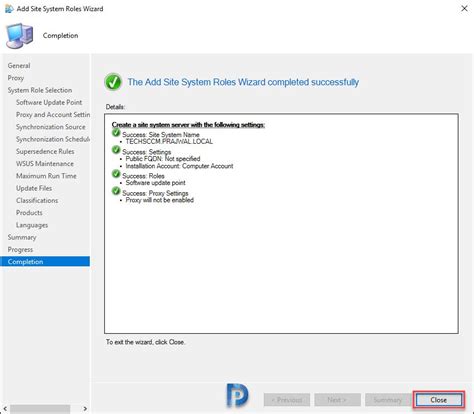Viewport: 474px width, 414px height.
Task: Click the wizard computer icon beside Completion
Action: click(x=20, y=36)
